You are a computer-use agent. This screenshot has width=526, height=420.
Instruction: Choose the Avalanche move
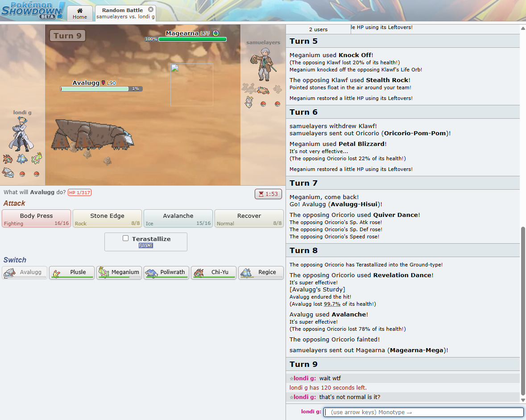click(178, 219)
